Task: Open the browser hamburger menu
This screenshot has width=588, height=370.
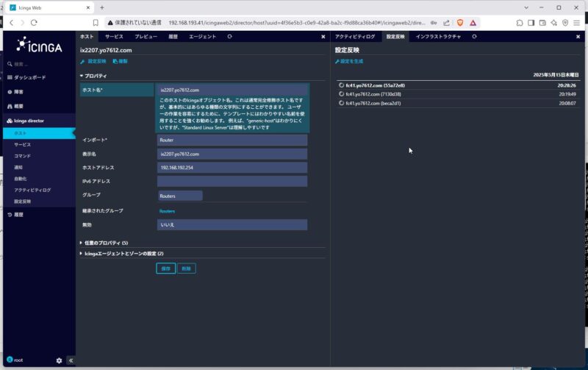Action: [577, 23]
